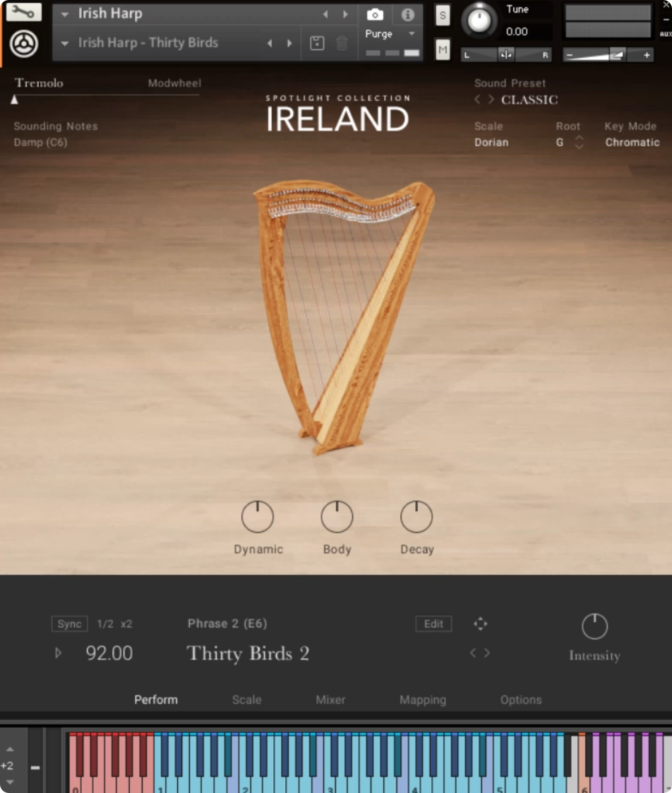Go to next instrument with right arrow
The width and height of the screenshot is (672, 793).
pos(345,14)
